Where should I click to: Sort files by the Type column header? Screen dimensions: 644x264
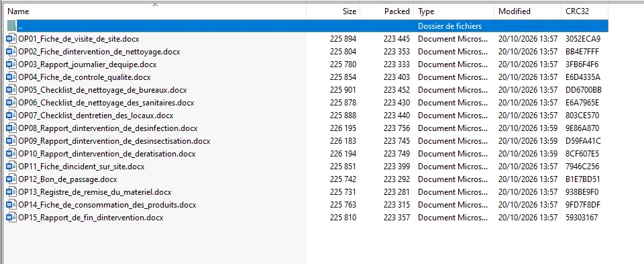click(x=454, y=11)
